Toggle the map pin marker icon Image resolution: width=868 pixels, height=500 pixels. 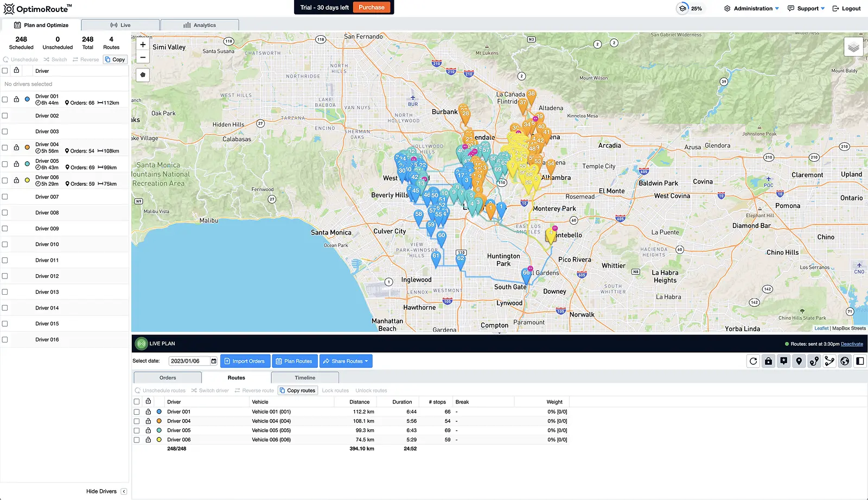799,361
